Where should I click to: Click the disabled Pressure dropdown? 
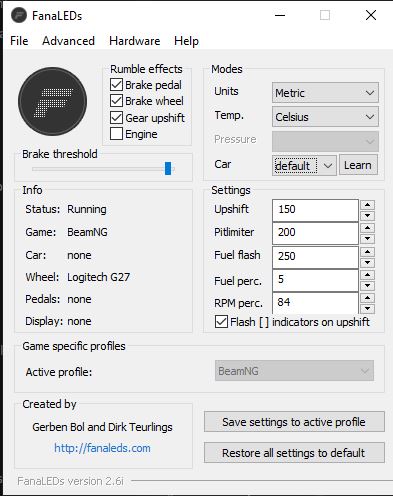click(325, 141)
